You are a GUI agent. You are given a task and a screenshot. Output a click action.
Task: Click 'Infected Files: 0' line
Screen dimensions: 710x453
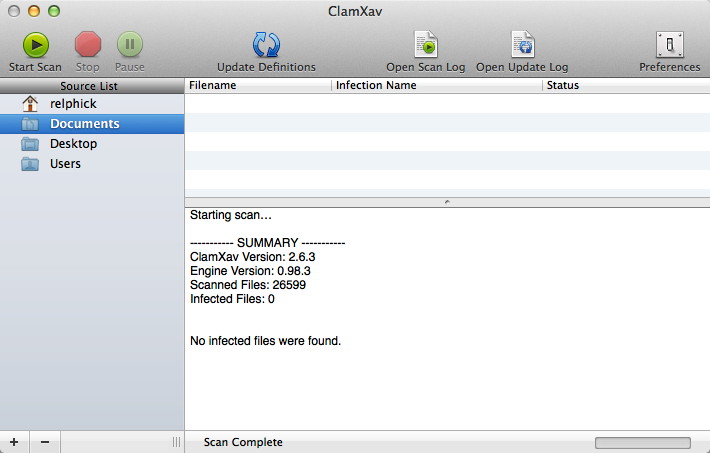(x=232, y=299)
